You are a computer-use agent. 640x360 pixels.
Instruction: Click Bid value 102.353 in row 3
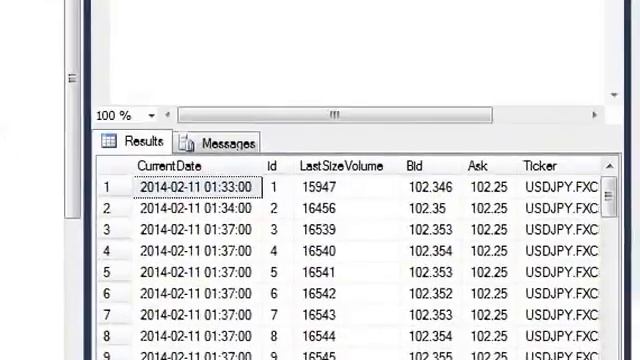pyautogui.click(x=431, y=230)
